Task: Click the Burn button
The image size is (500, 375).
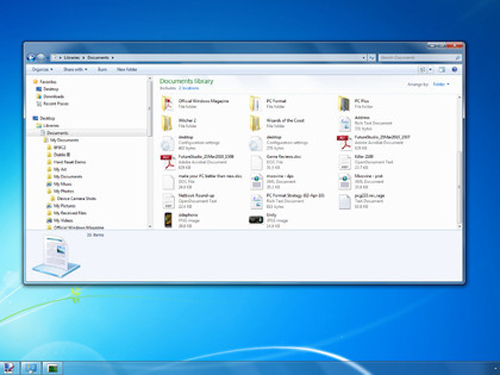Action: coord(102,69)
